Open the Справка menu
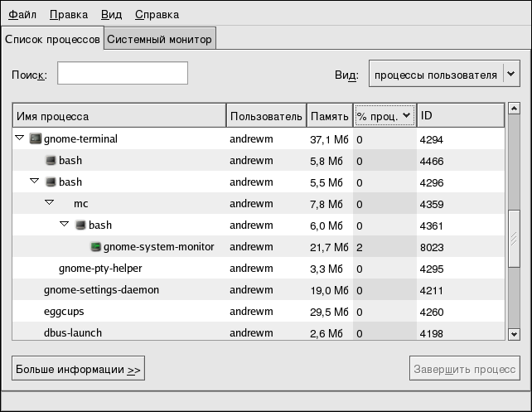Image resolution: width=532 pixels, height=412 pixels. tap(156, 15)
